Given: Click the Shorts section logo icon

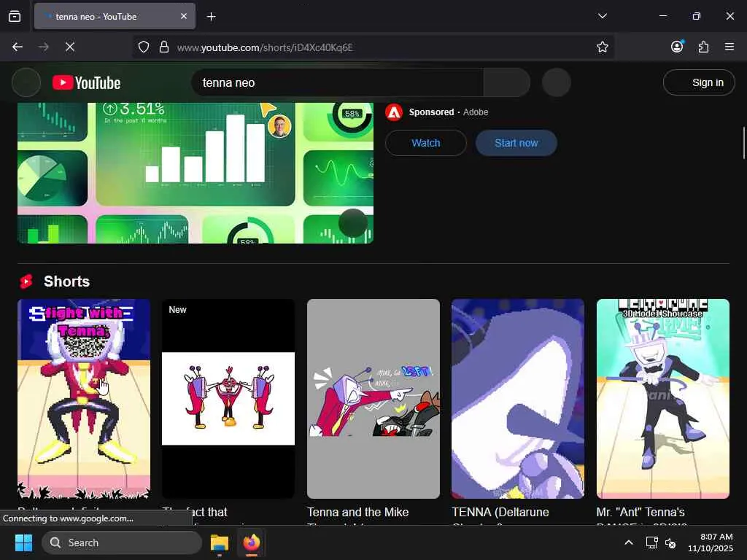Looking at the screenshot, I should 26,281.
